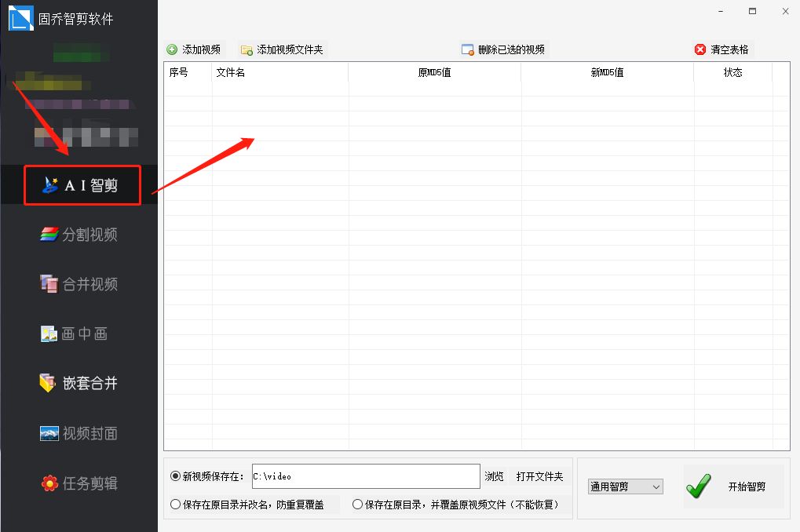
Task: Click 删除已选的视频 to remove selected videos
Action: click(504, 49)
